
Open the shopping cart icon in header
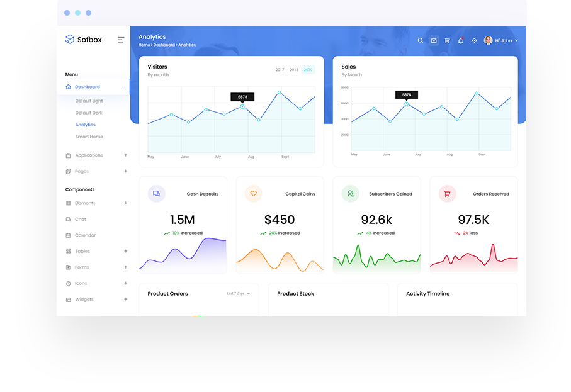(447, 40)
